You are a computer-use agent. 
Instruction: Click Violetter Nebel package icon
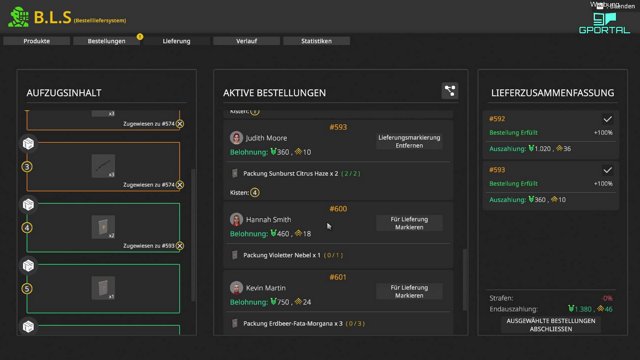point(235,255)
